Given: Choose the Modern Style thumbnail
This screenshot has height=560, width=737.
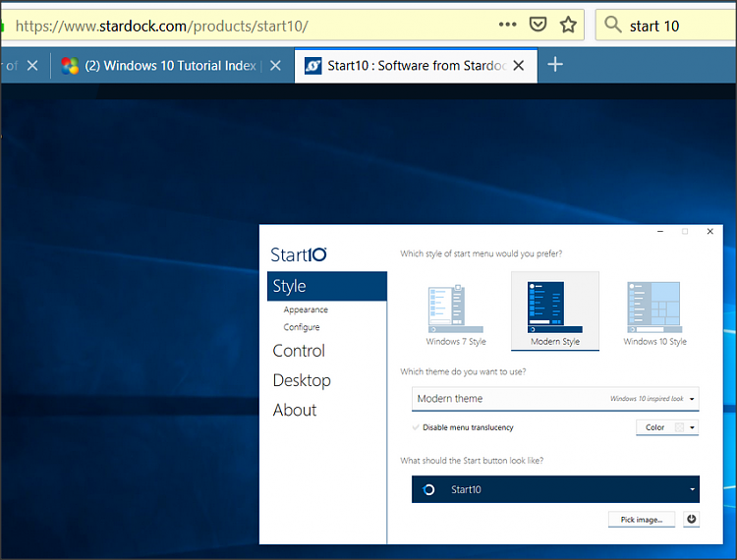Looking at the screenshot, I should click(555, 311).
